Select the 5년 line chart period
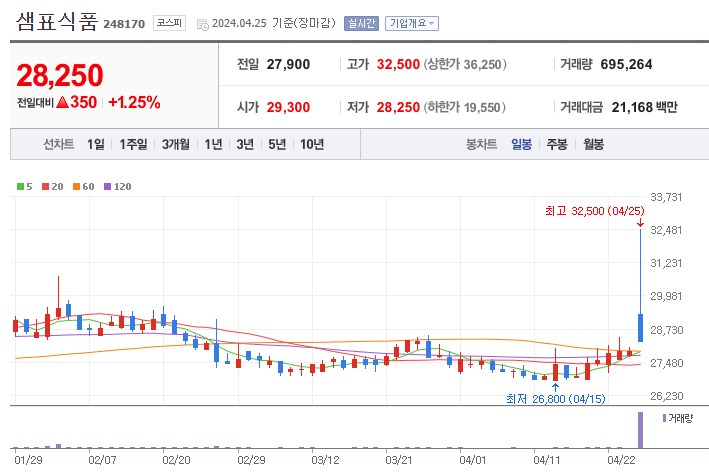 277,144
